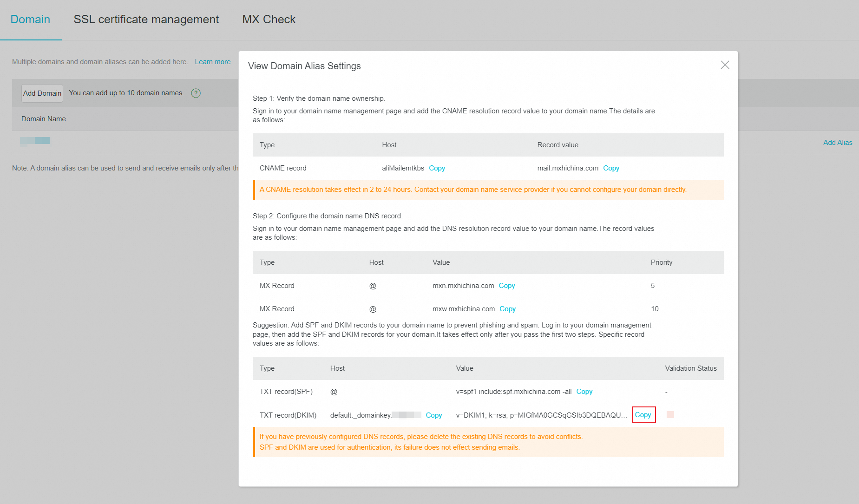This screenshot has width=859, height=504.
Task: Click the Add Domain button
Action: 42,93
